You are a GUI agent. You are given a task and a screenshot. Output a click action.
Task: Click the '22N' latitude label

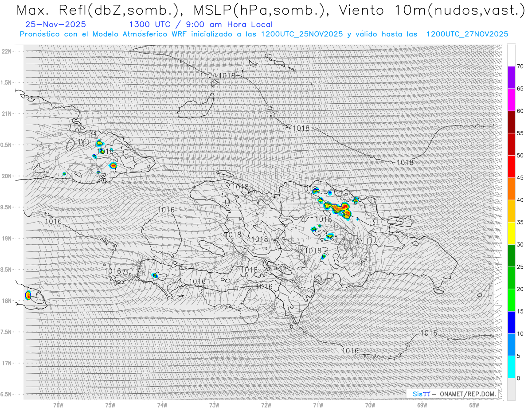pos(6,51)
